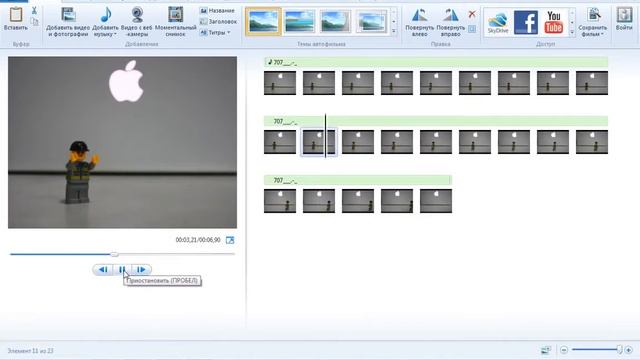Viewport: 640px width, 360px height.
Task: Open the Credits (Титры) dropdown
Action: 216,32
